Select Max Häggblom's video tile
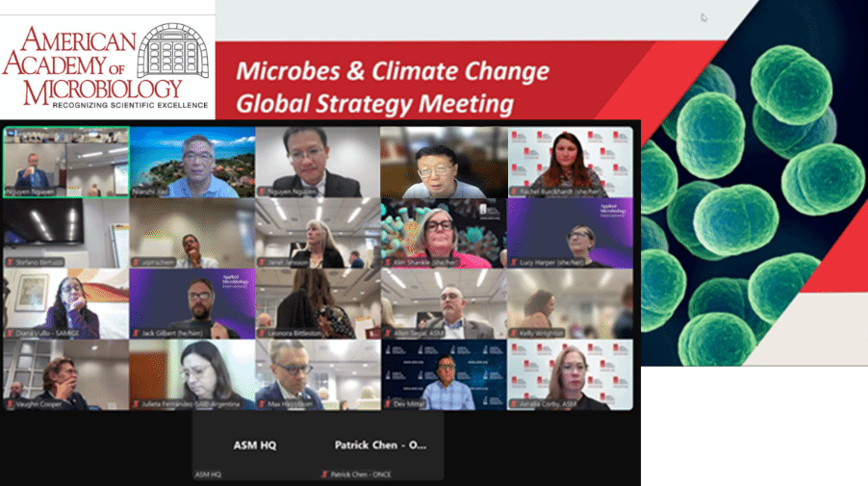Viewport: 868px width, 486px height. (x=319, y=374)
